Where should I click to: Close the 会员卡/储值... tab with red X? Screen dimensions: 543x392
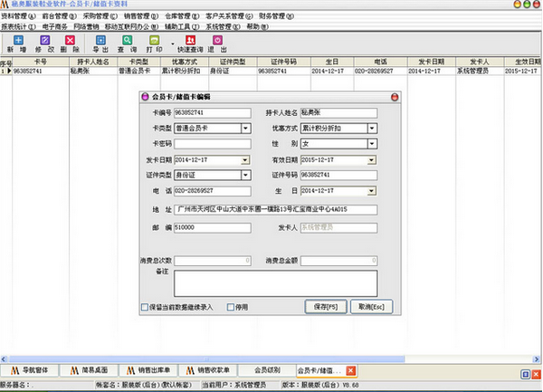(x=350, y=370)
